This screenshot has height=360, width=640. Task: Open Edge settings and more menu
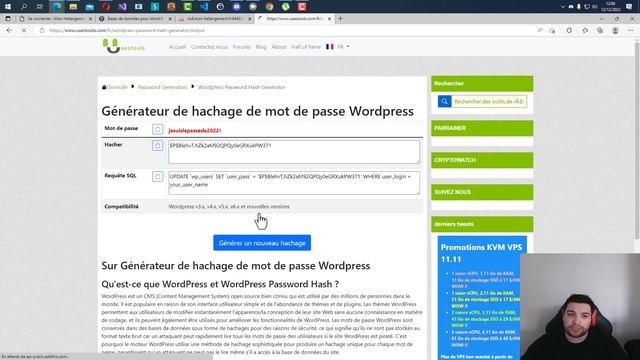pos(631,30)
